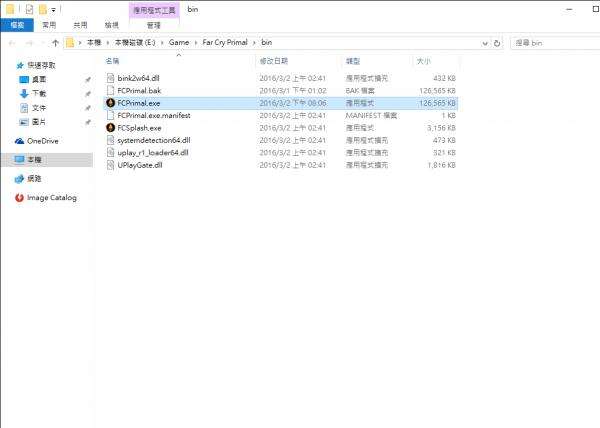The image size is (600, 428).
Task: Go up one folder level
Action: (55, 43)
